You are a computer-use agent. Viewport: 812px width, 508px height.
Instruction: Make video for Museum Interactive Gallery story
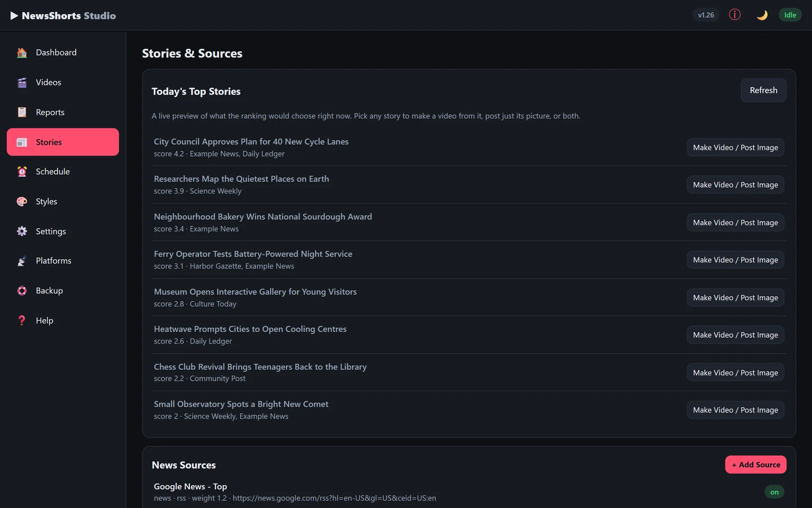[735, 298]
